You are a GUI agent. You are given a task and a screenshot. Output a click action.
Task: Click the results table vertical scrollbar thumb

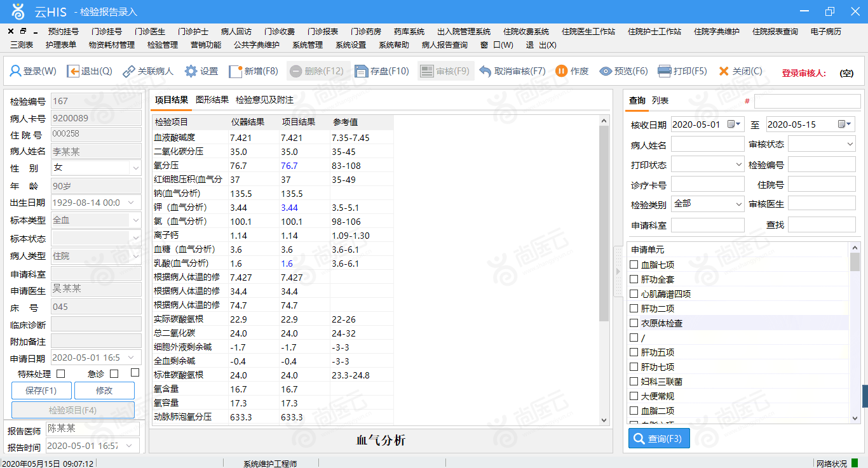(604, 224)
